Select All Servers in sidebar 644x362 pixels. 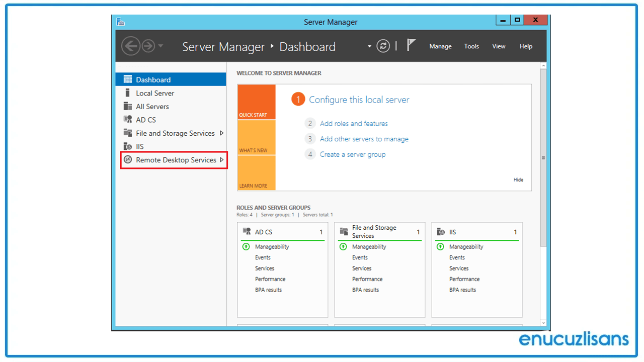click(x=171, y=107)
